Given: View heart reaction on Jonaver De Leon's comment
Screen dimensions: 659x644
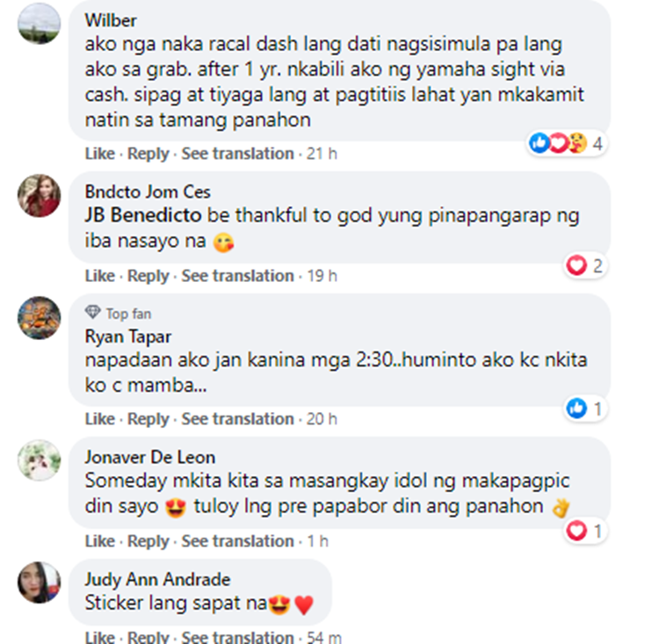Looking at the screenshot, I should click(584, 531).
